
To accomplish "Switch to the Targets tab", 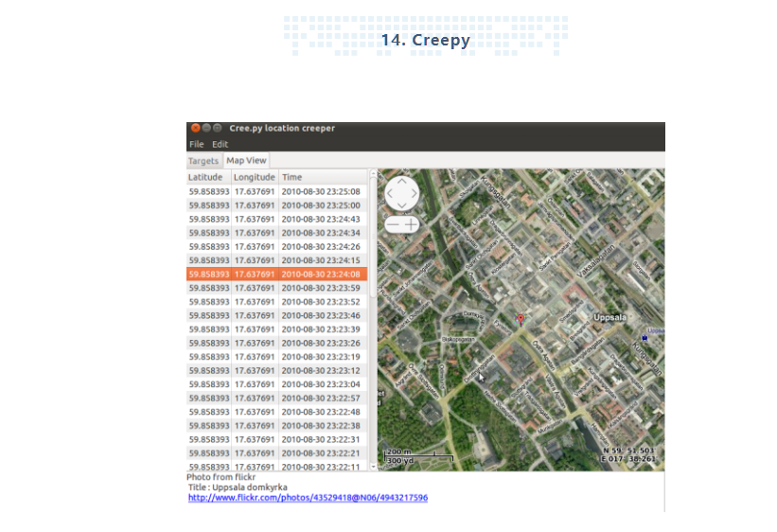I will (x=203, y=161).
